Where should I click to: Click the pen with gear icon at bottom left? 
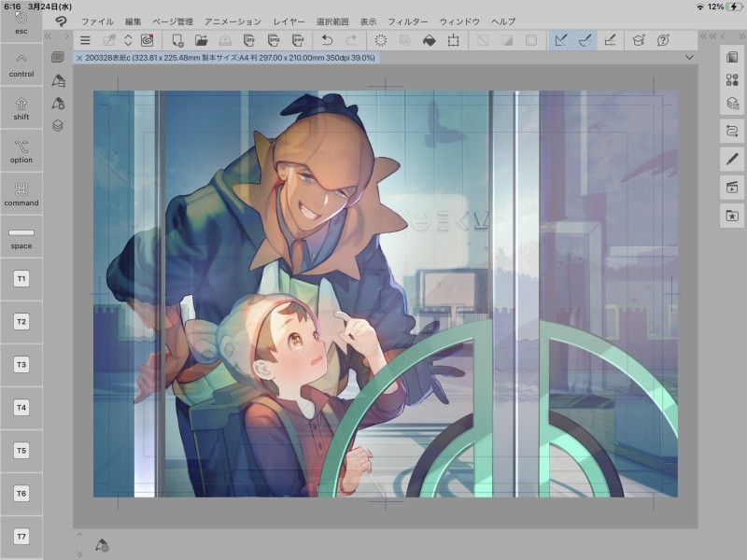[102, 545]
